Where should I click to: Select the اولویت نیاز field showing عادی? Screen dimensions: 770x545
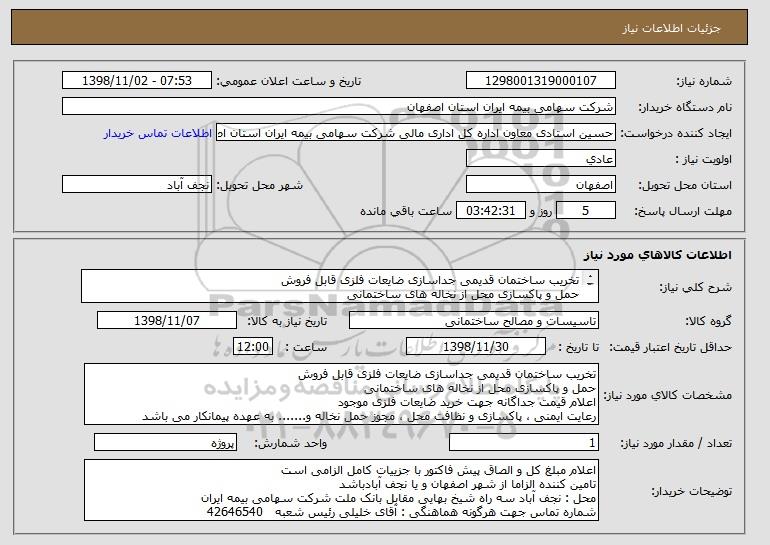point(541,159)
